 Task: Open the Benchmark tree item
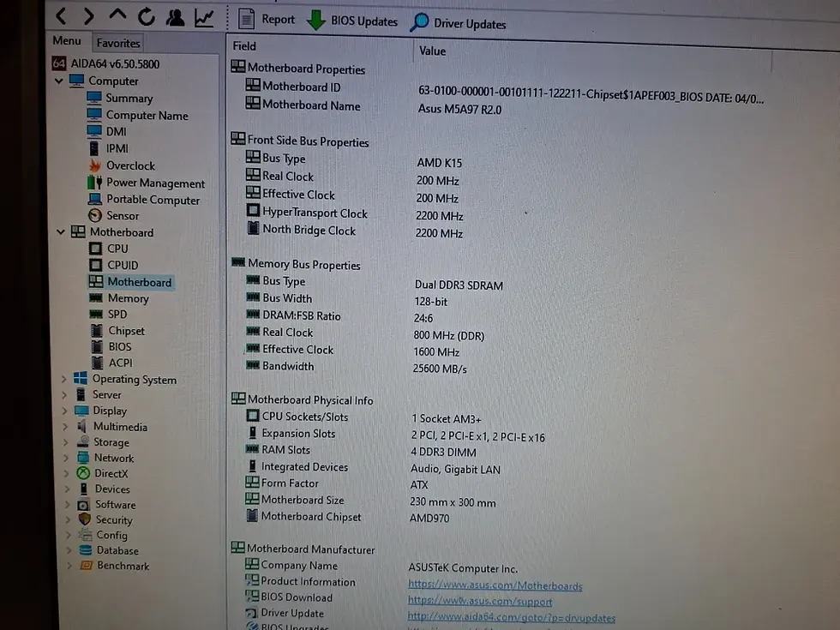(115, 566)
